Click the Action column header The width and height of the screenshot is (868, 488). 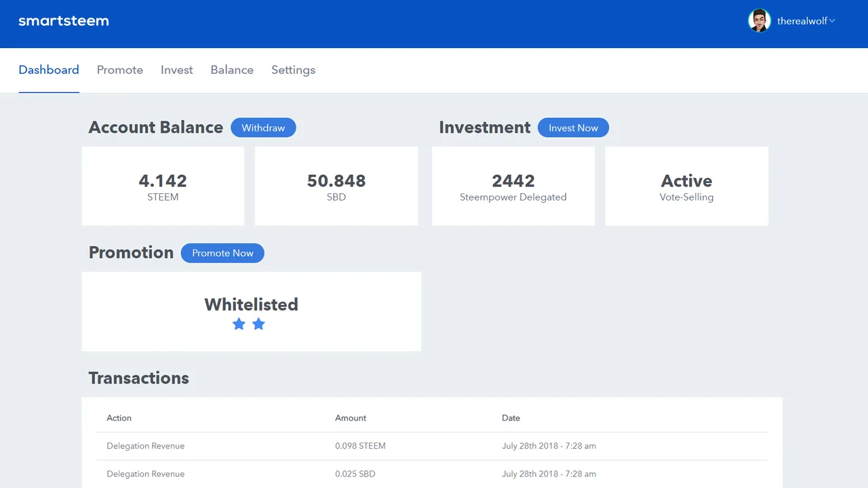(119, 418)
